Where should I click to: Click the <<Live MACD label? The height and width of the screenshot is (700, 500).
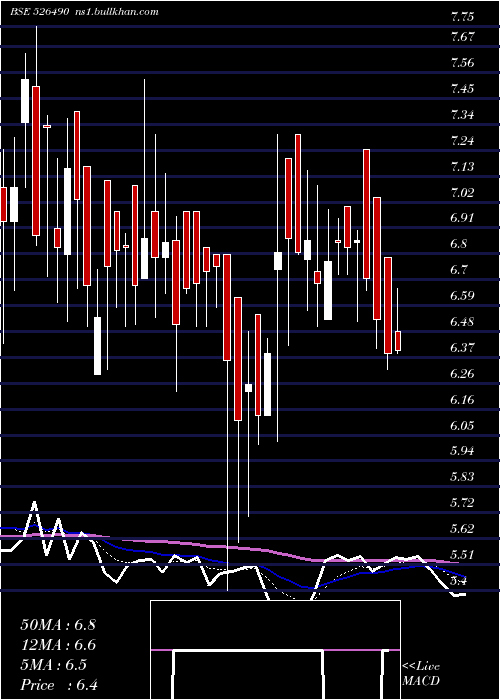click(421, 673)
